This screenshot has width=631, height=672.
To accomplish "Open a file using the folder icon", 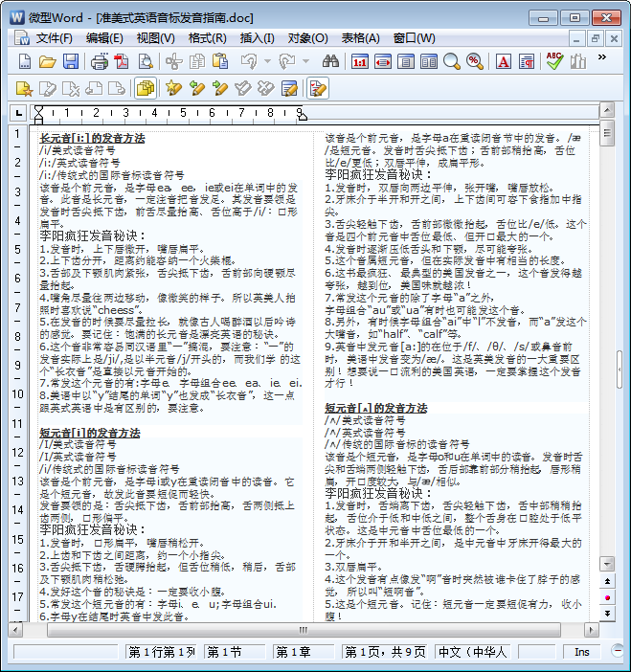I will pos(48,61).
